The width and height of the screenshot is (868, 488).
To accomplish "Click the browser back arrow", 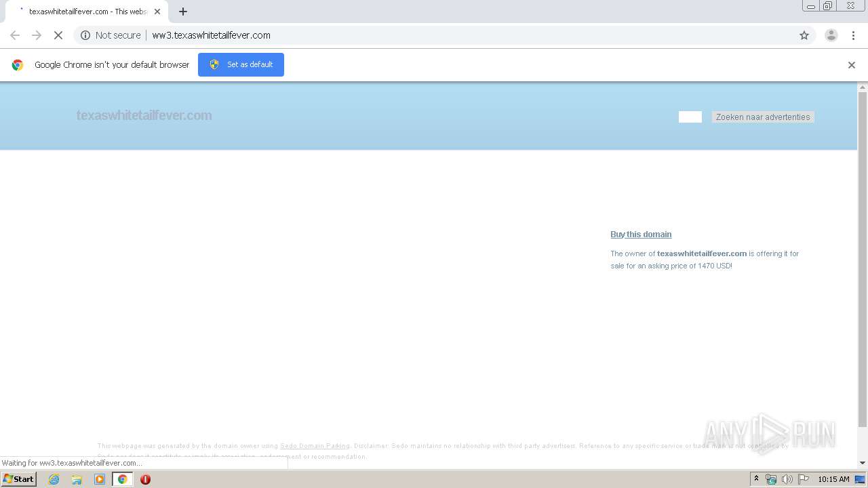I will point(15,35).
